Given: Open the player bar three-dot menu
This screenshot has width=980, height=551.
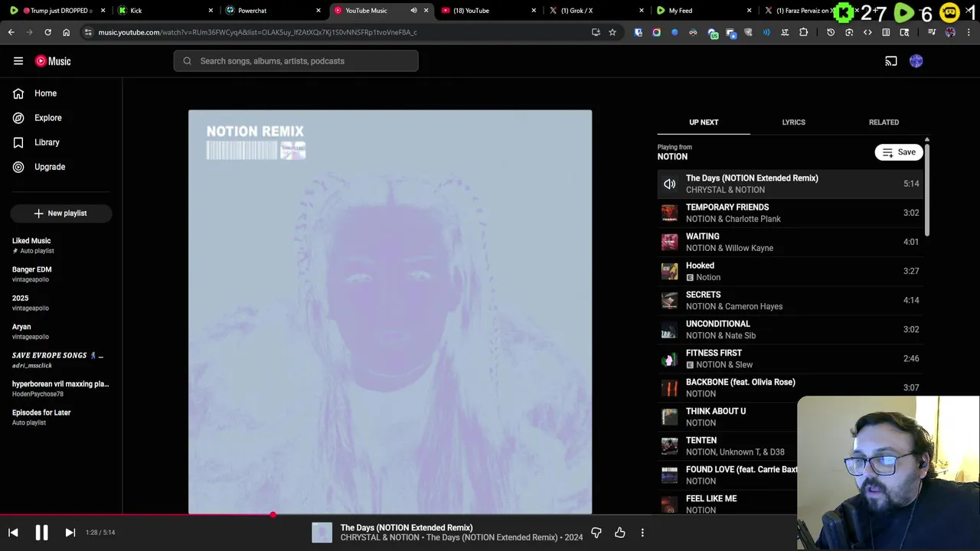Looking at the screenshot, I should pos(642,533).
